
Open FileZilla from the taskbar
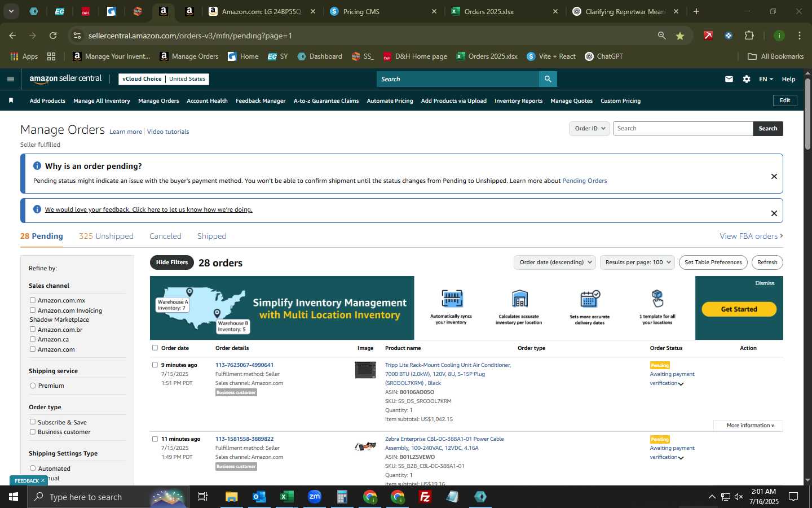coord(425,497)
